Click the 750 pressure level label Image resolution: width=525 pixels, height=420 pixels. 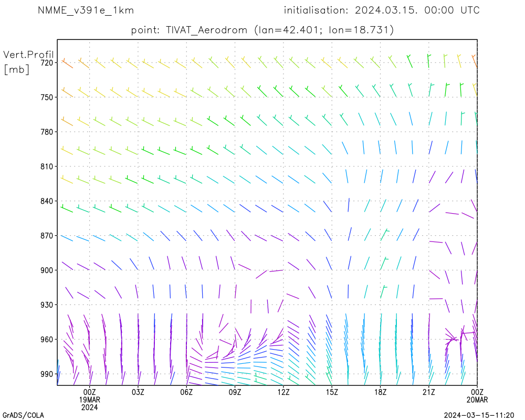pos(47,97)
